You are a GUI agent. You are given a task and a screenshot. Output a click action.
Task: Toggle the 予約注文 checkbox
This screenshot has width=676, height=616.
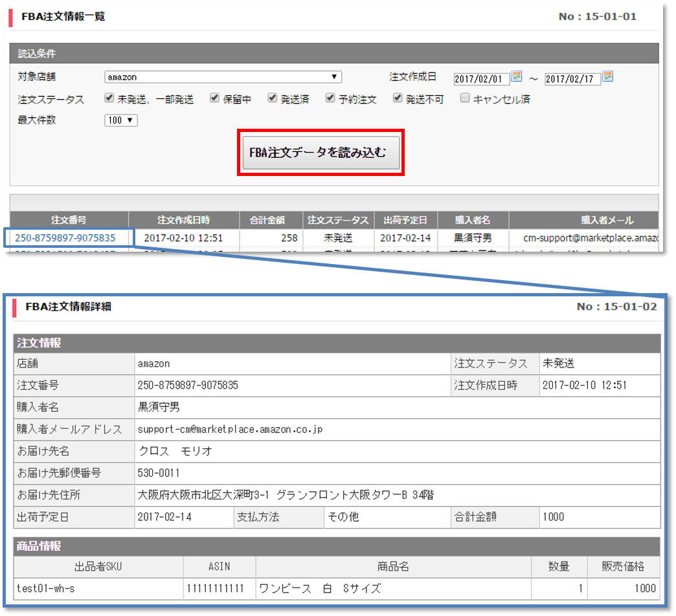(330, 98)
